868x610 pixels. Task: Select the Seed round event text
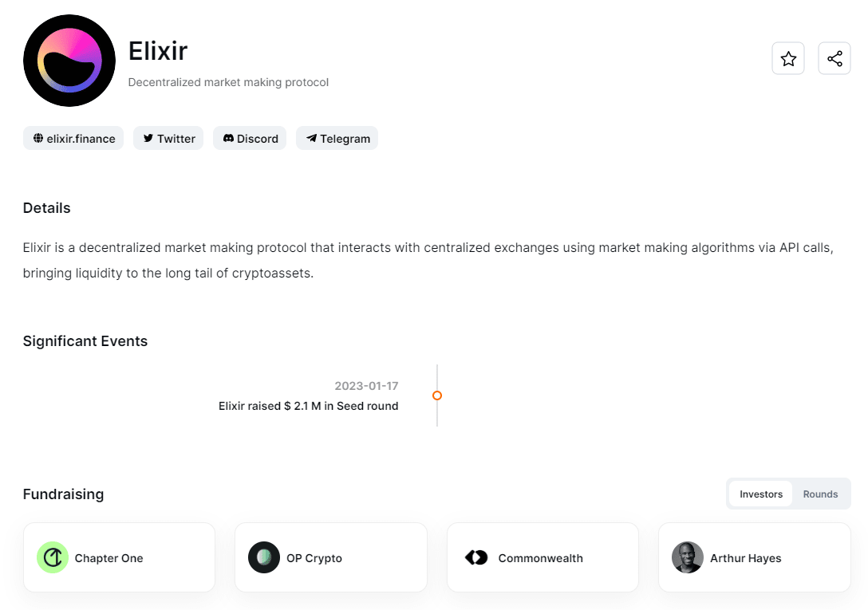pos(309,406)
